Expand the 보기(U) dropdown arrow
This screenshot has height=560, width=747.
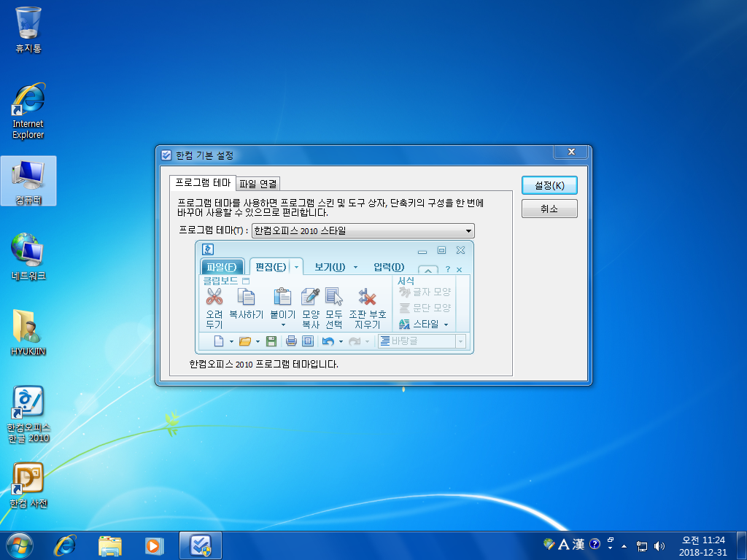355,268
